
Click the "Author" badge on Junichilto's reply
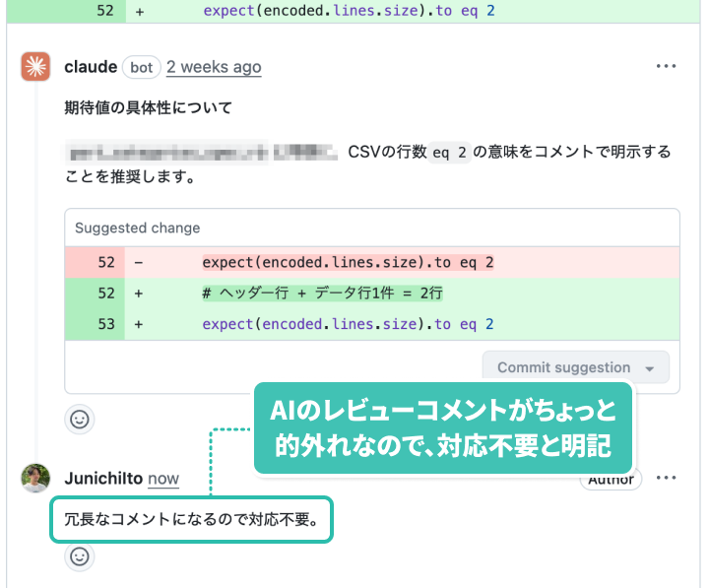(x=612, y=480)
